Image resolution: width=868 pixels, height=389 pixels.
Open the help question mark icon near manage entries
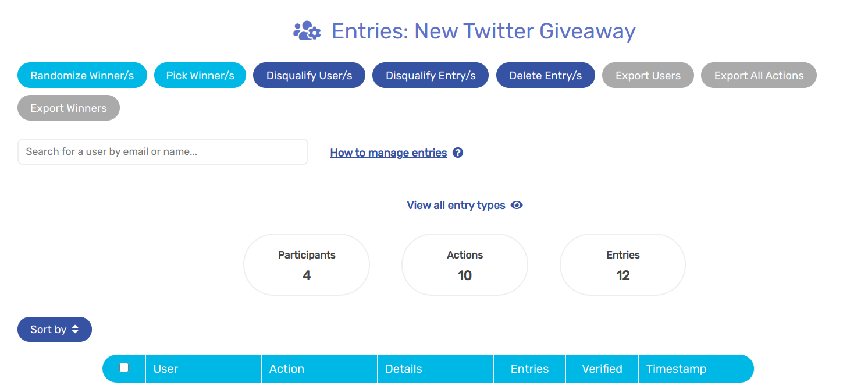coord(458,152)
